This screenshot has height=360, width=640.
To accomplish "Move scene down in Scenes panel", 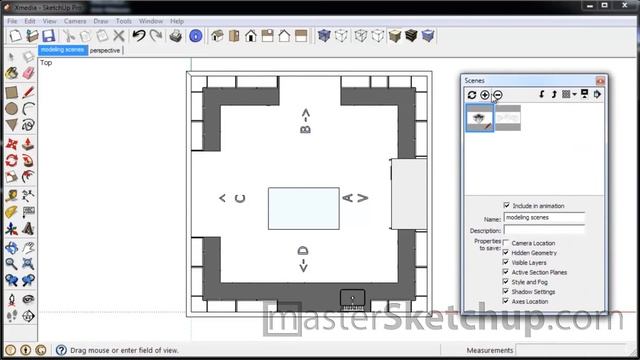I will (x=542, y=94).
